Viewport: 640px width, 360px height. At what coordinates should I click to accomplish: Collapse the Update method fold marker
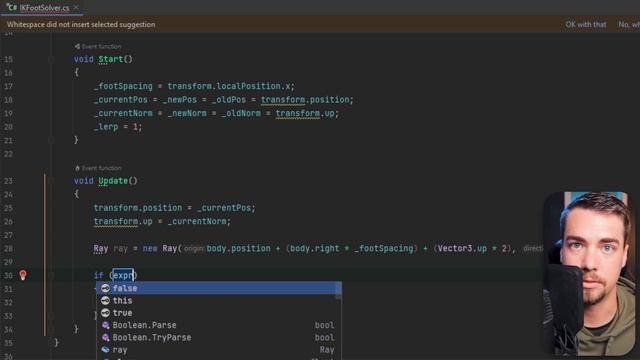(51, 181)
